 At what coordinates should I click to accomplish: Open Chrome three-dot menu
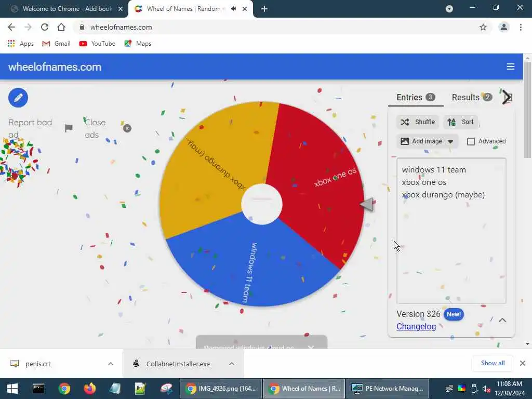(x=521, y=27)
